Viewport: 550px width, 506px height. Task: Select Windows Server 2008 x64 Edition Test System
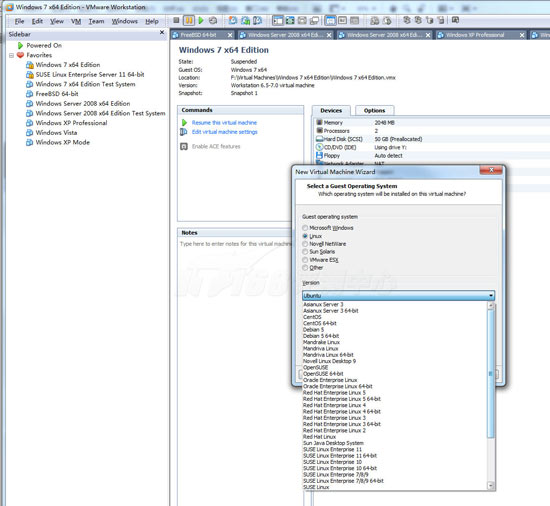100,113
